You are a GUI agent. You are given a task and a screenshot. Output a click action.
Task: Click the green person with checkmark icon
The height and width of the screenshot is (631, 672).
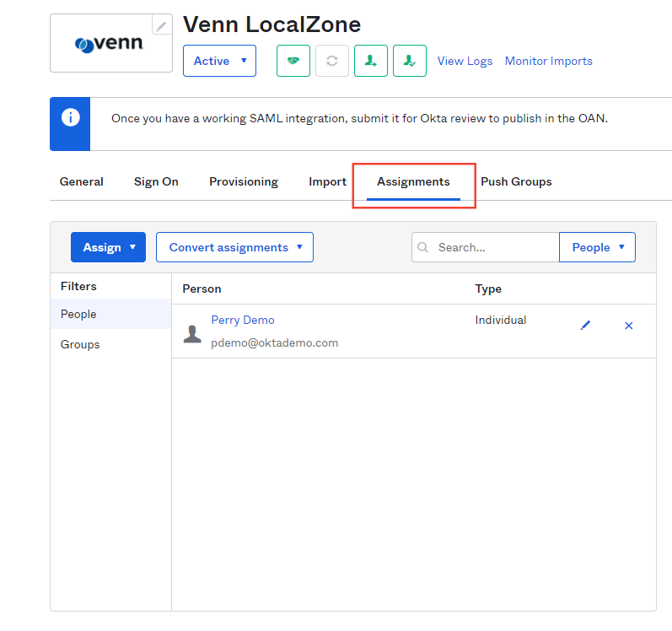(x=410, y=61)
